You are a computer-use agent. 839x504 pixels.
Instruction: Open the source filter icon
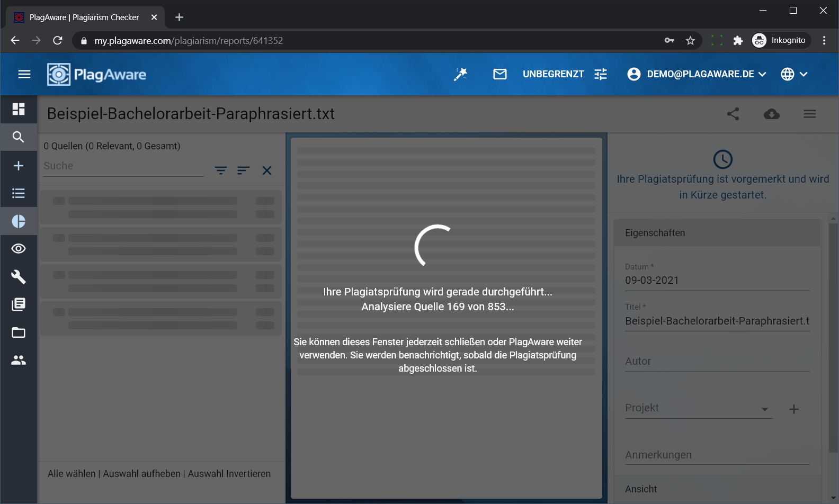(x=221, y=170)
